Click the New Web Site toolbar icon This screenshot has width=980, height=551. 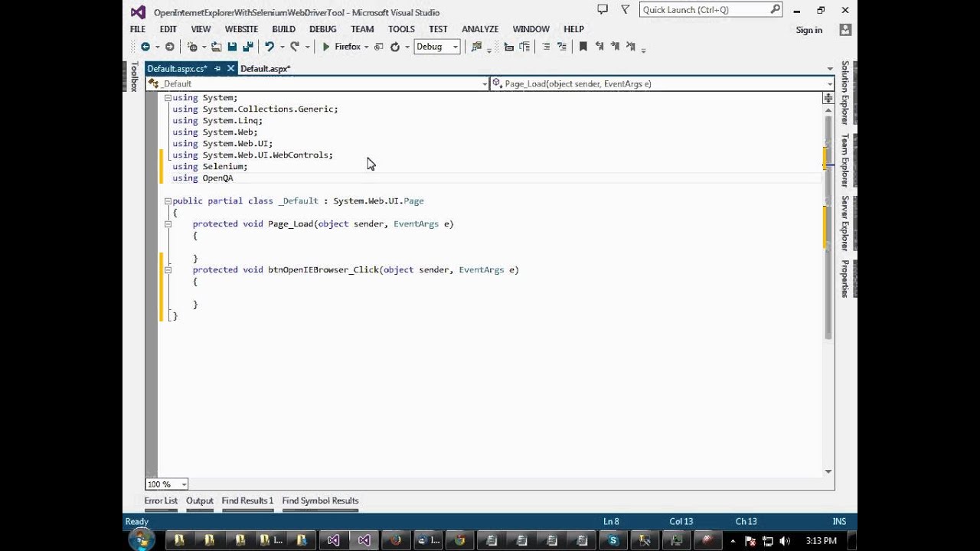(x=193, y=47)
